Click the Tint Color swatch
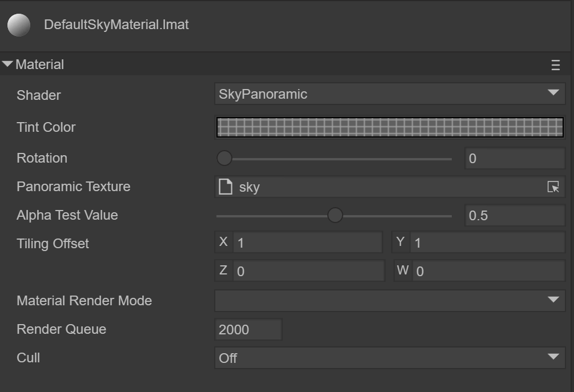This screenshot has width=574, height=392. coord(390,127)
